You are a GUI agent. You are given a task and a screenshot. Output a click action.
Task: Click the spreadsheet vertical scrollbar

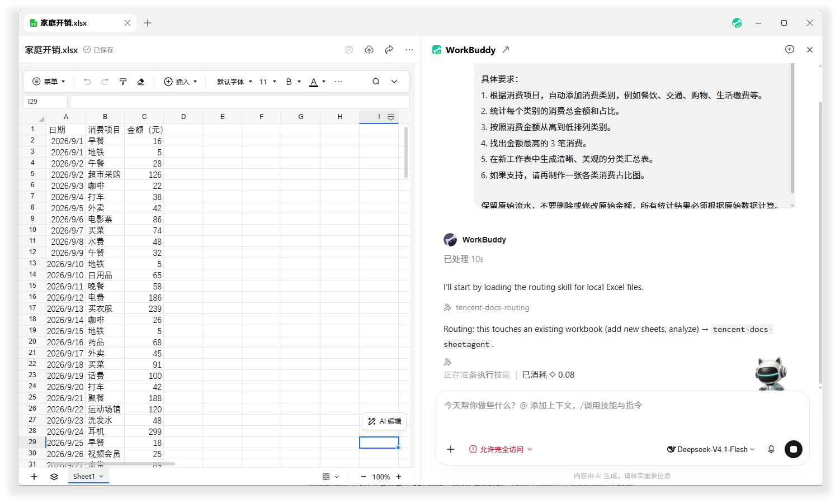[x=406, y=152]
